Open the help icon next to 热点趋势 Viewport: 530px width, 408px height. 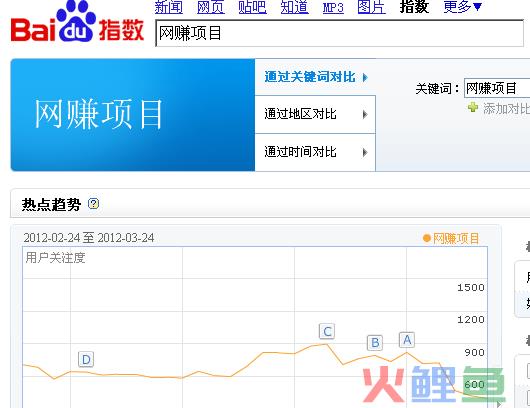pos(93,203)
